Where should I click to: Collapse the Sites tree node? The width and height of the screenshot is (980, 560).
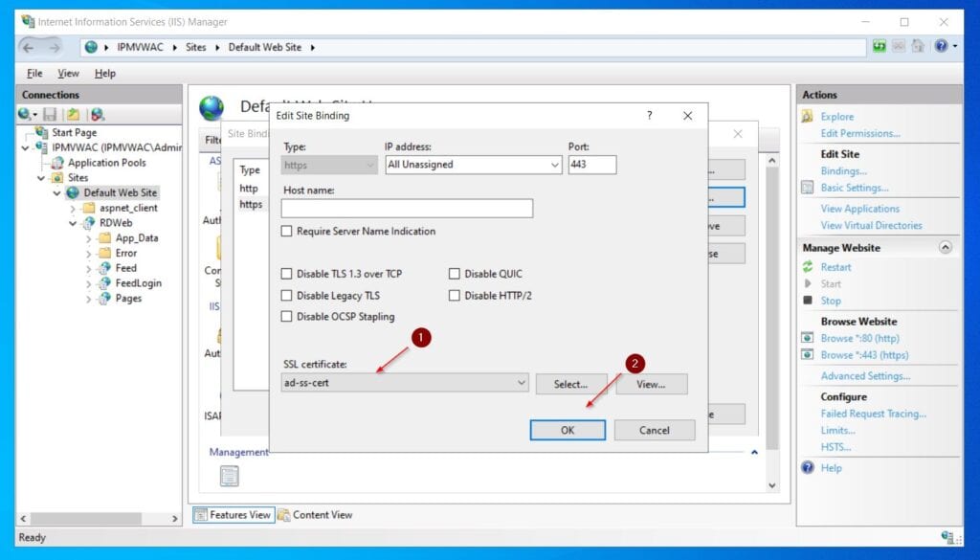click(x=41, y=178)
